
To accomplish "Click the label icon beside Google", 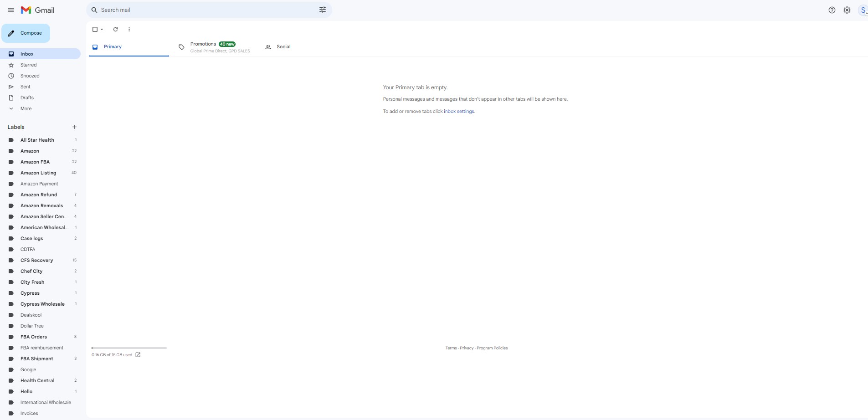I will coord(11,370).
